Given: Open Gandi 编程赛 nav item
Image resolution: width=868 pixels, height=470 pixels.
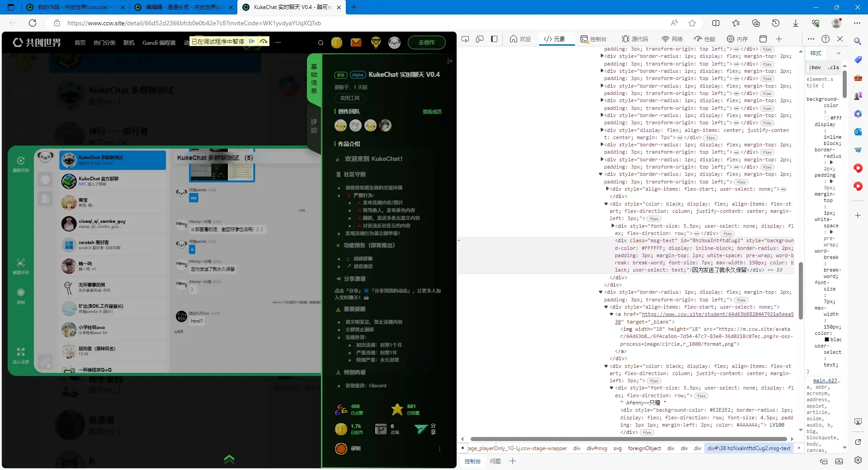Looking at the screenshot, I should pyautogui.click(x=159, y=43).
